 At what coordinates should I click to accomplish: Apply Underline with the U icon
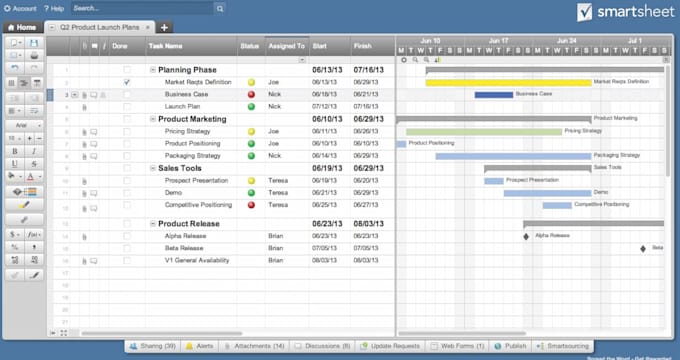15,164
